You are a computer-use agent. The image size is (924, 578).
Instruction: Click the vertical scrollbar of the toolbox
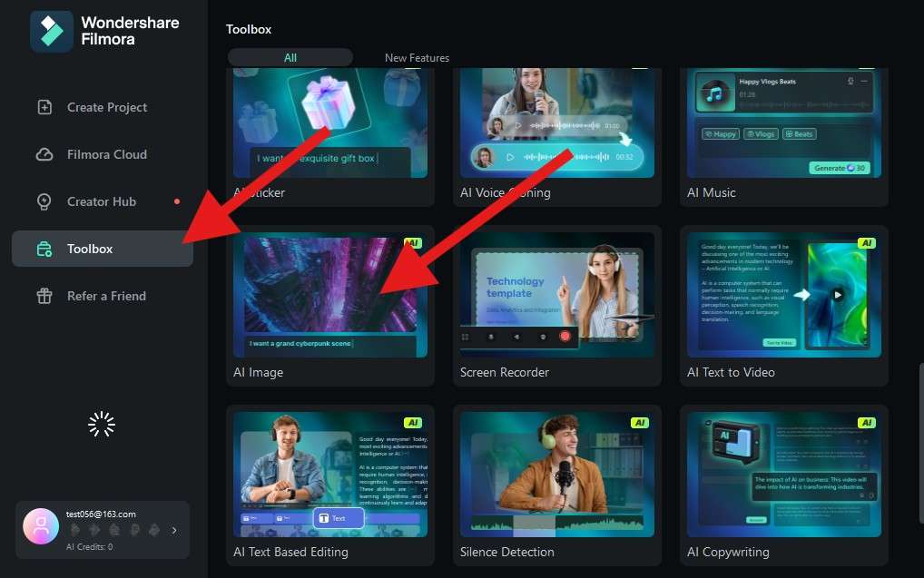[921, 443]
